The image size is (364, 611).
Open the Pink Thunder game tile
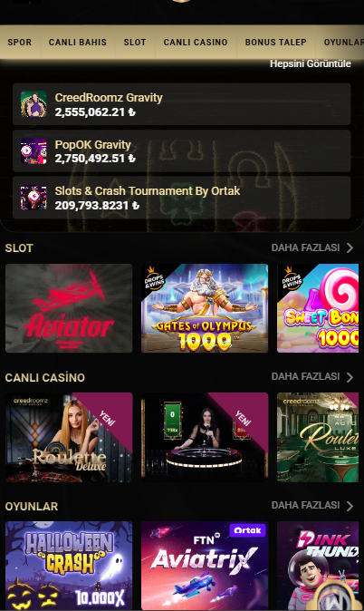pos(318,566)
